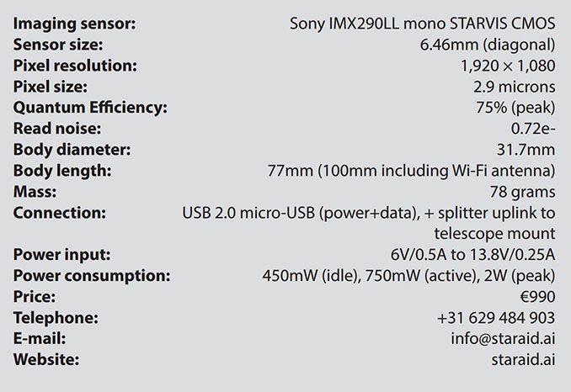The height and width of the screenshot is (392, 571).
Task: Click the info@staraid.ai email address
Action: point(504,338)
